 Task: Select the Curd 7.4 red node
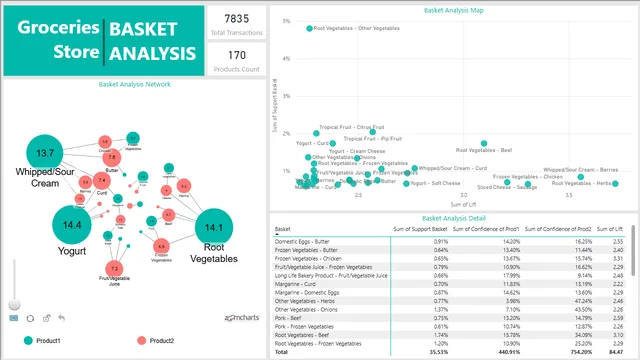coord(102,180)
